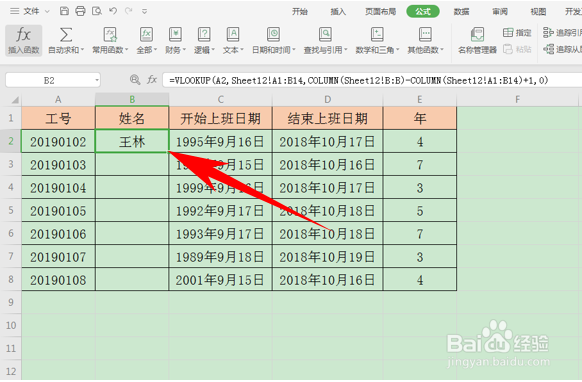Viewport: 582px width, 382px height.
Task: Click header cell 开始上班日期
Action: [220, 118]
